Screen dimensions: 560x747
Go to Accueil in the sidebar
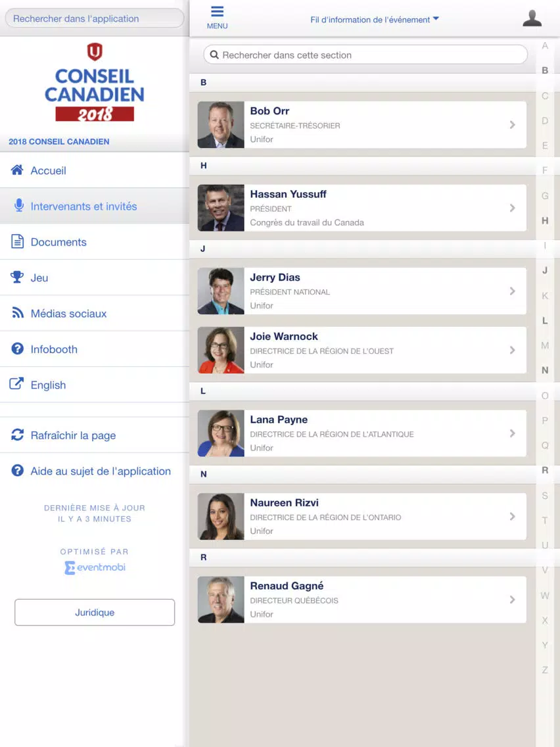(x=94, y=170)
